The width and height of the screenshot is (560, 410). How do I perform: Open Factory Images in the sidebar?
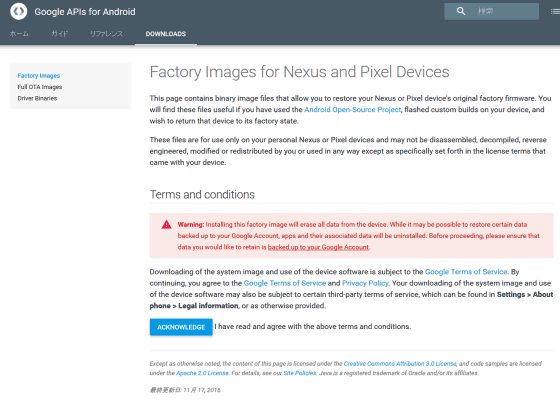pos(39,76)
